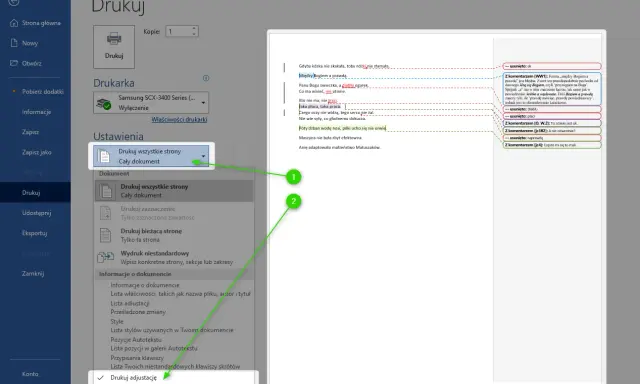Select the Drukuj sidebar entry
The width and height of the screenshot is (640, 384).
[x=35, y=192]
